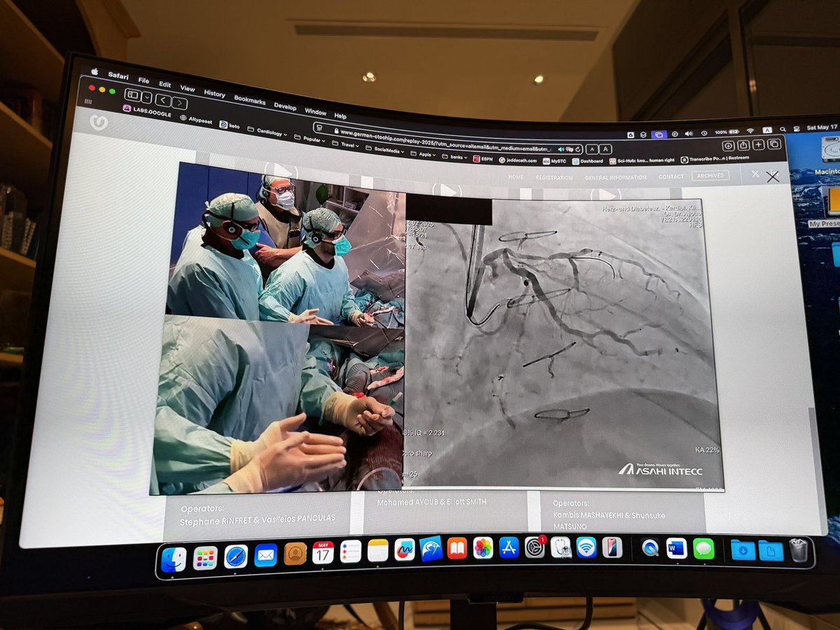Open Notes in the Dock

tap(378, 550)
